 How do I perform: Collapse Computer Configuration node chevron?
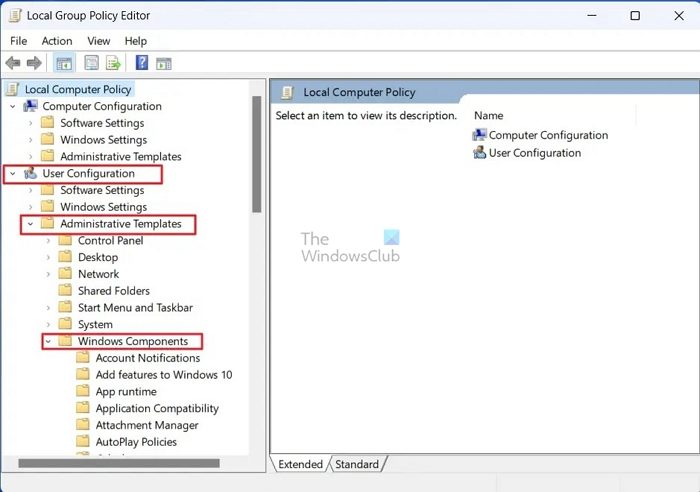[13, 106]
